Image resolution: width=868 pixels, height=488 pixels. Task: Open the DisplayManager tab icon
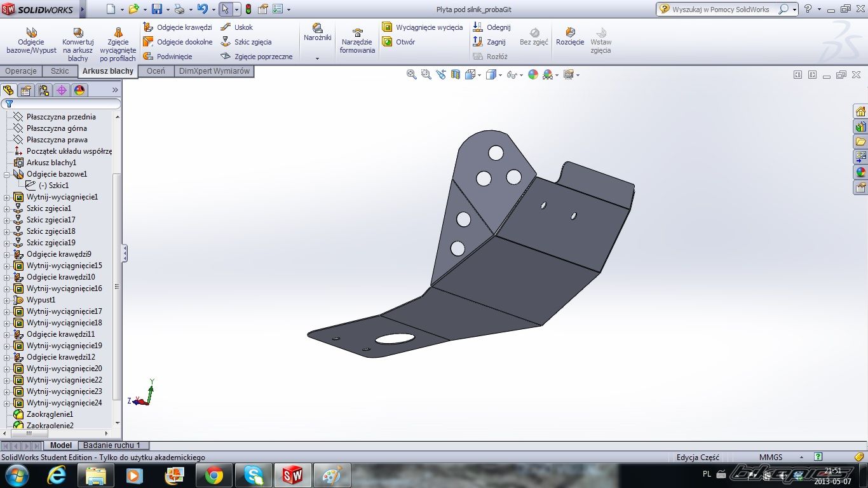click(x=79, y=90)
